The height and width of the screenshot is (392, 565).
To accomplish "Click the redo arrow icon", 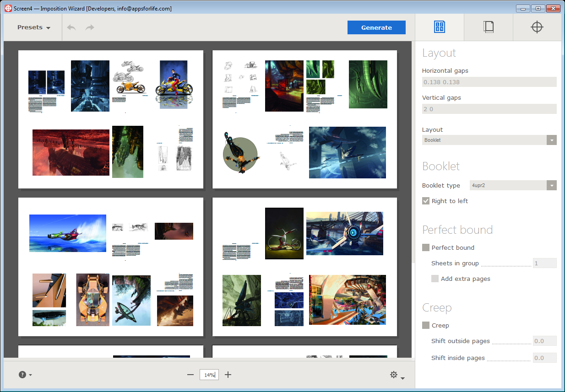I will (x=90, y=27).
